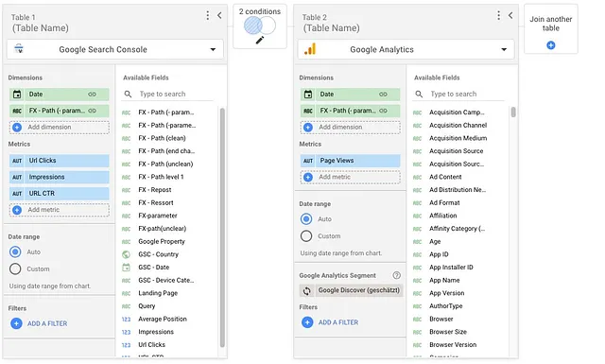
Task: Add a filter to Table 1
Action: [x=39, y=323]
